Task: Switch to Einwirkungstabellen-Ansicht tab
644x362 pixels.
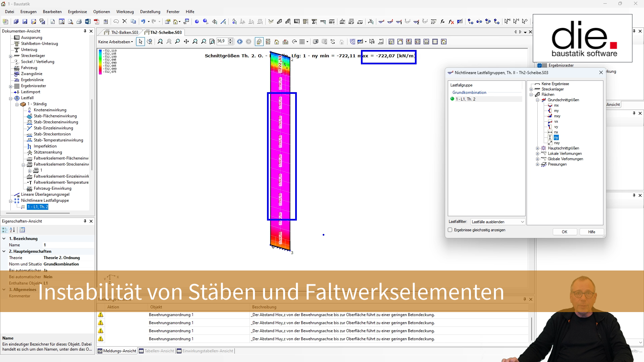Action: [205, 351]
